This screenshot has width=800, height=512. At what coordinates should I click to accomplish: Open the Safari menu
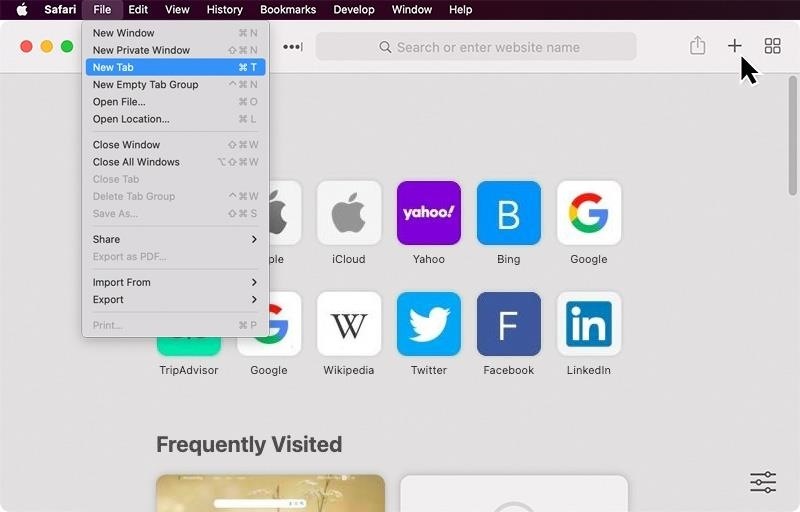tap(60, 10)
